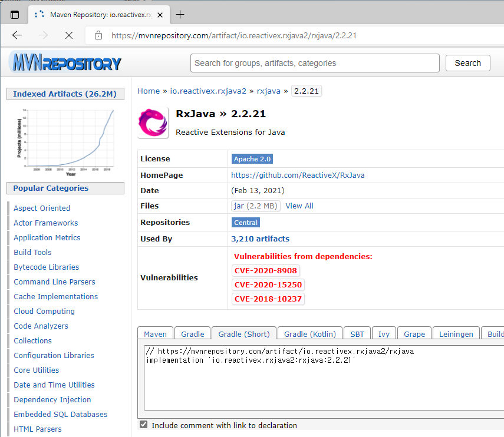Open Indexed Artifacts (26.2M) heading
Image resolution: width=504 pixels, height=437 pixels.
click(65, 94)
